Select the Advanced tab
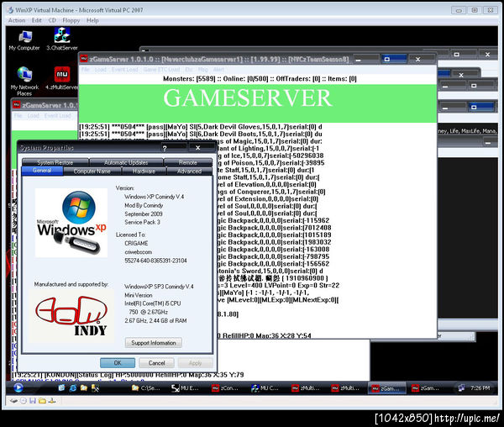The height and width of the screenshot is (427, 504). coord(189,171)
